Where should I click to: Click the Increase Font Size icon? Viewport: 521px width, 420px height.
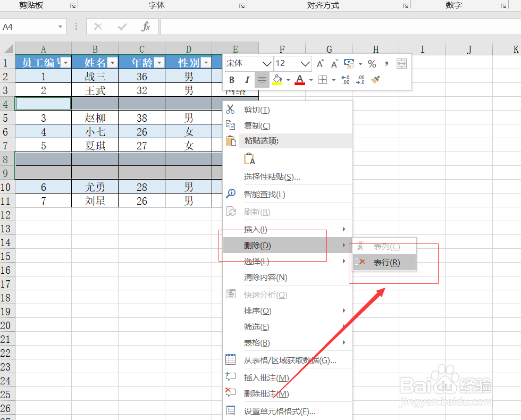coord(320,63)
